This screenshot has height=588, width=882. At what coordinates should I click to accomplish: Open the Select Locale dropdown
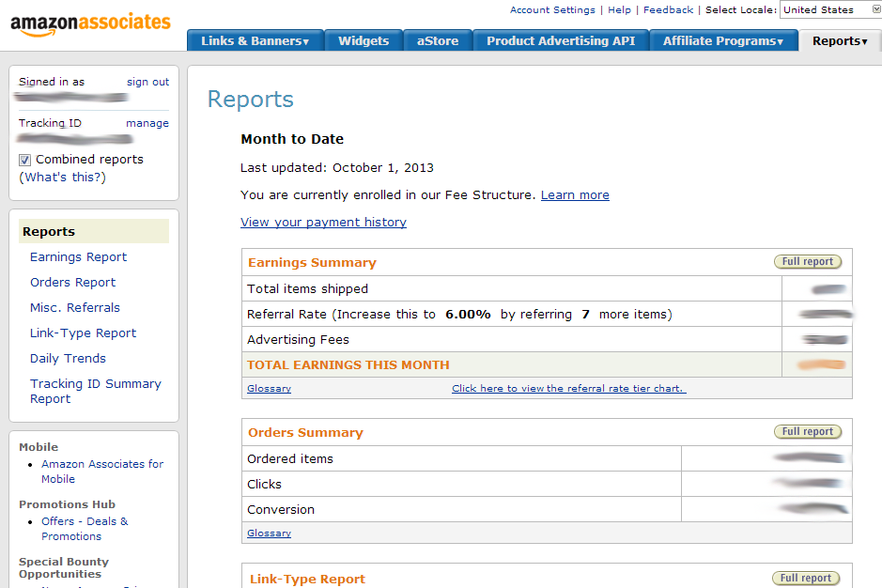[830, 9]
